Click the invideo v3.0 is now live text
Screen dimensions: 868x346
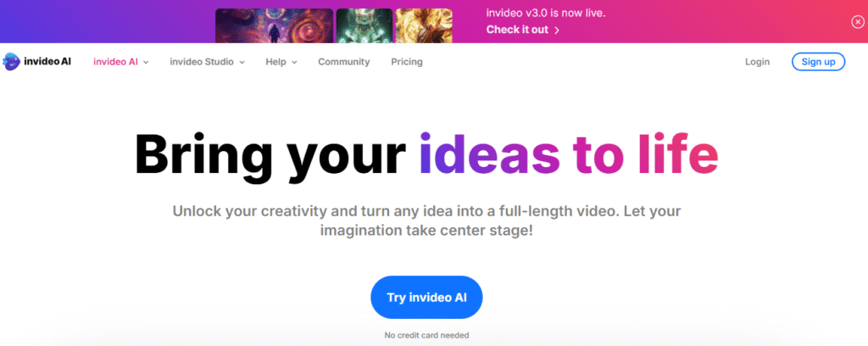(546, 13)
